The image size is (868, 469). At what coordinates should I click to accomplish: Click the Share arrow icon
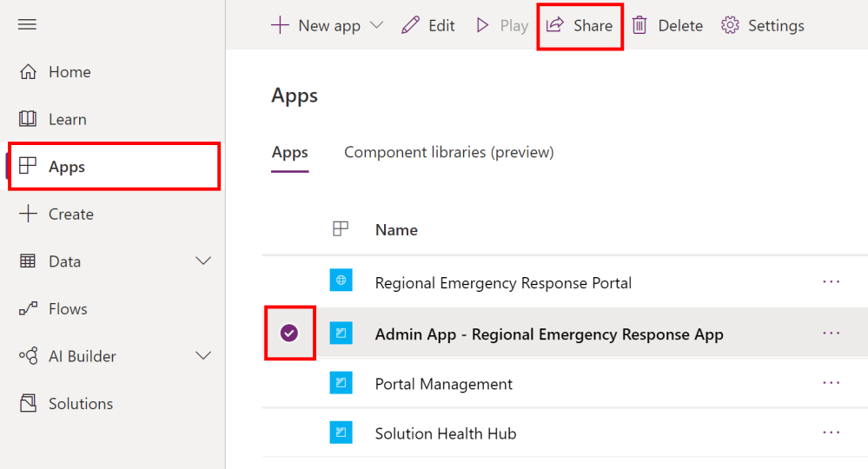pyautogui.click(x=554, y=25)
